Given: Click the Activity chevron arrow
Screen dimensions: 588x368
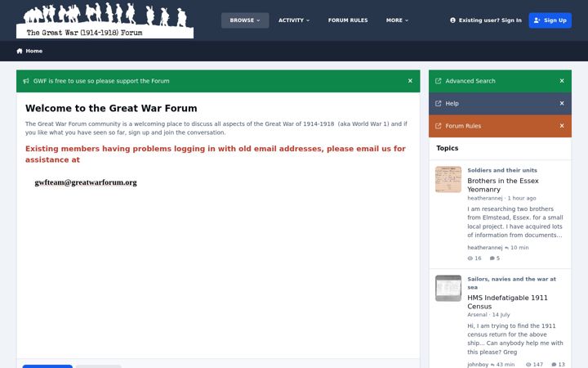Looking at the screenshot, I should [308, 20].
